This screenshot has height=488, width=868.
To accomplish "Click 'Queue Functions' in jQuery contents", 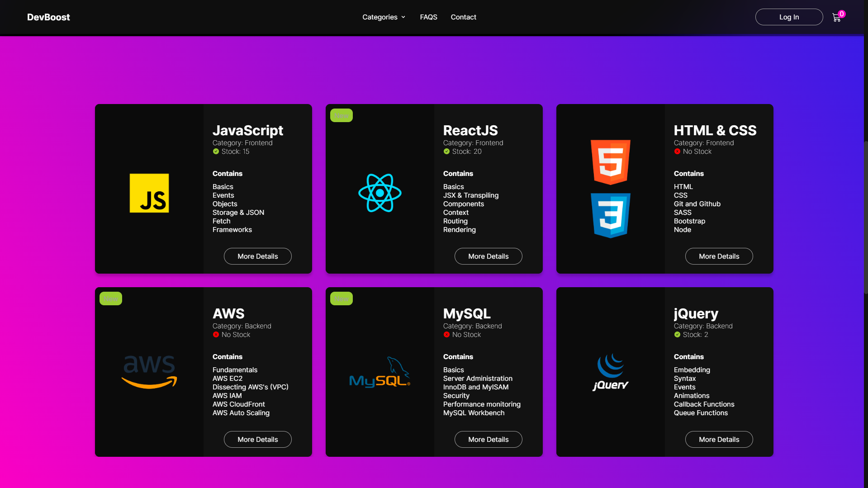I will (701, 413).
